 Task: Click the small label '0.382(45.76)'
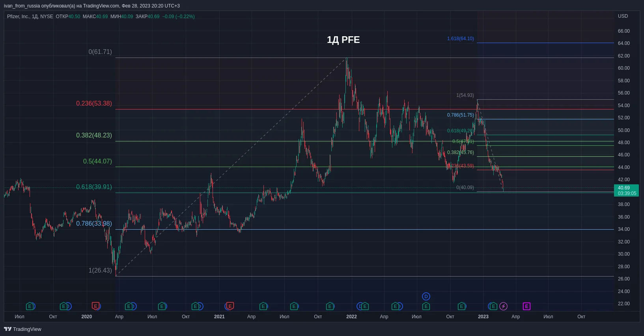click(x=461, y=152)
